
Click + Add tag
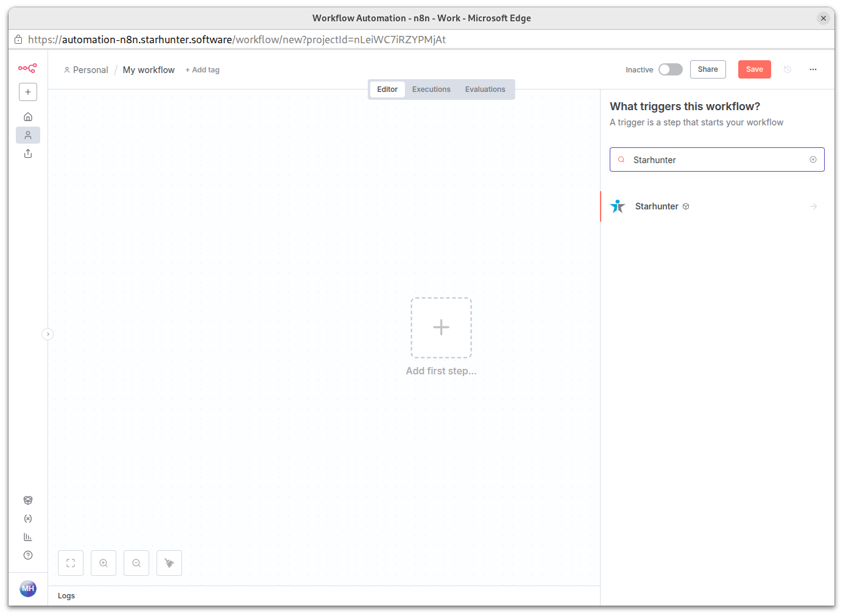click(202, 70)
